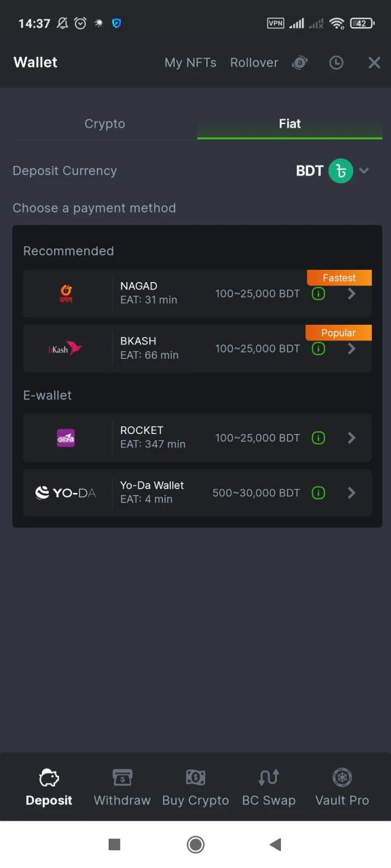391x868 pixels.
Task: Show ROCKET payment info icon
Action: coord(318,438)
